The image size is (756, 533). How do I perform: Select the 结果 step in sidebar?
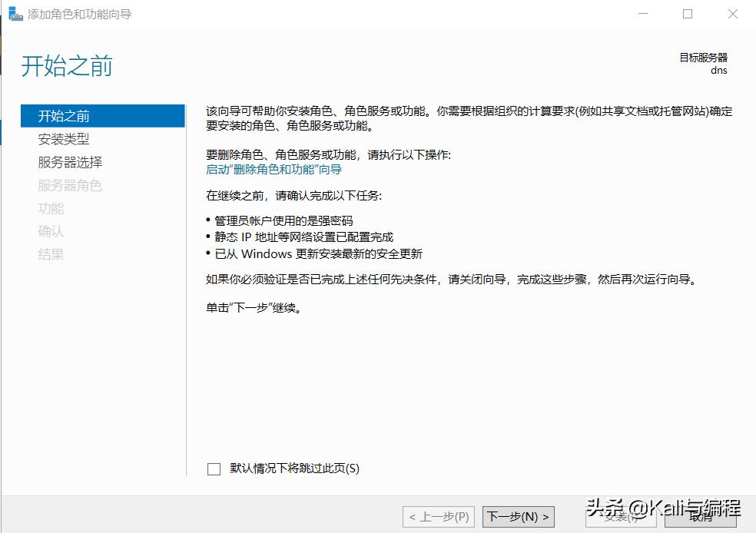pyautogui.click(x=51, y=254)
